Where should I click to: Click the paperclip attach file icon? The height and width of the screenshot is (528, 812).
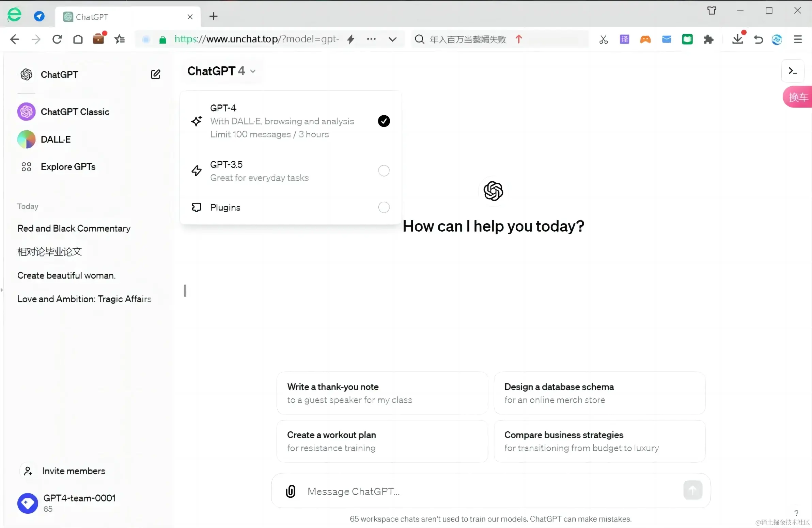[290, 491]
